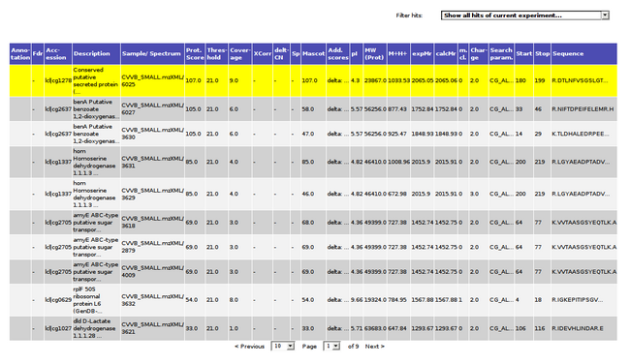630x364 pixels.
Task: Open the Filter hits dropdown
Action: point(524,15)
